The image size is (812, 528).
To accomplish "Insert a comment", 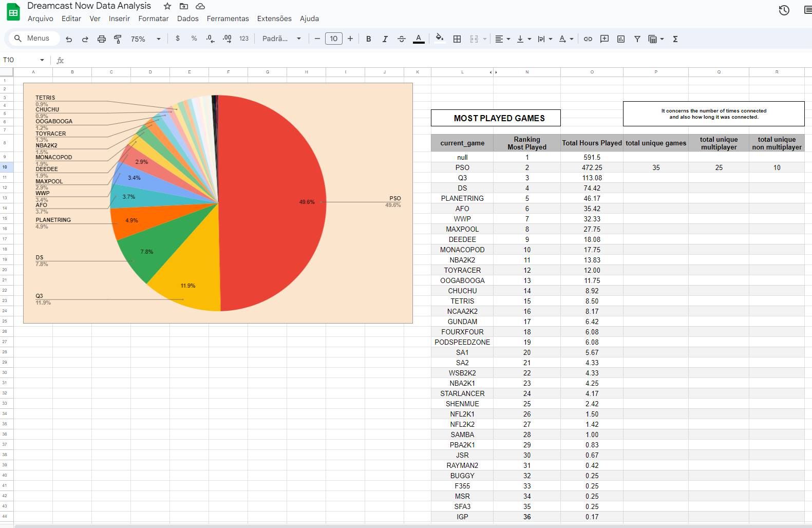I will (x=605, y=39).
